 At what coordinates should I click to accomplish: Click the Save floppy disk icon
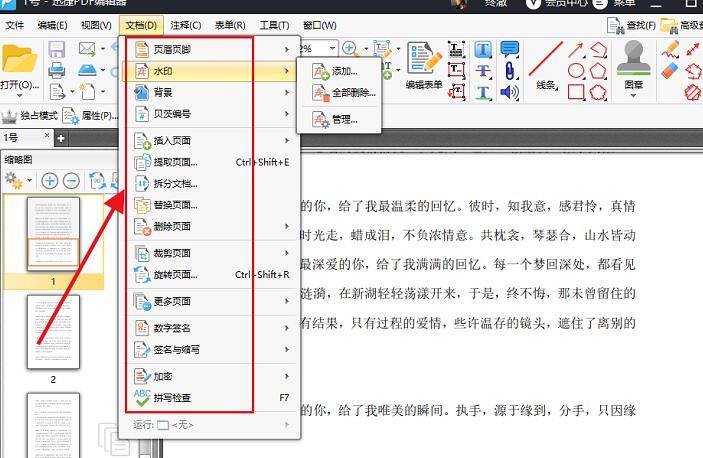(x=57, y=49)
